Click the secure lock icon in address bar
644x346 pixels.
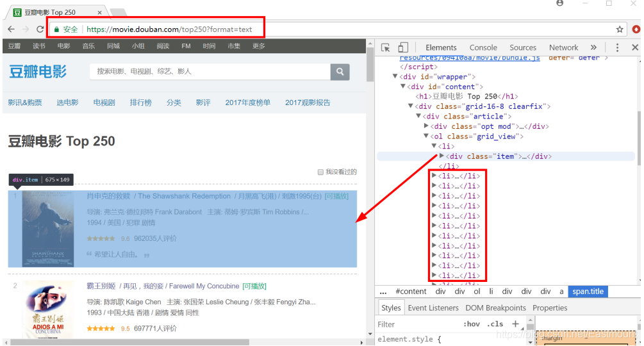tap(56, 29)
